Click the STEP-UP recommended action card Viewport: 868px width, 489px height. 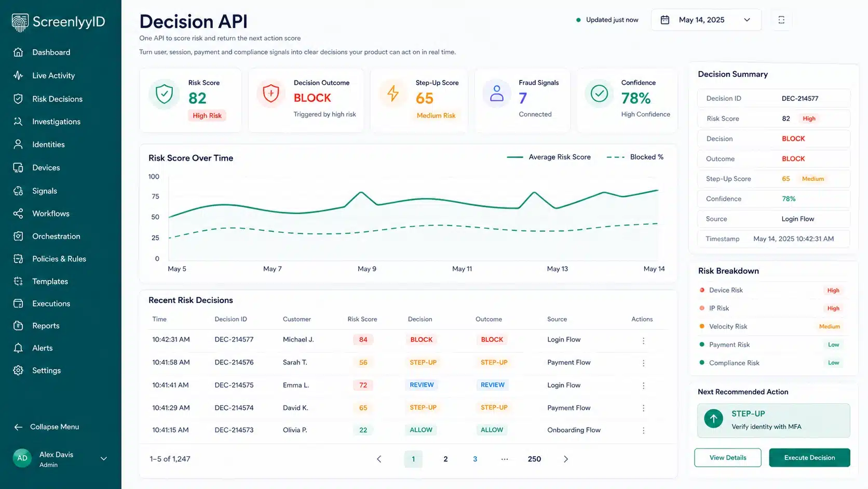click(774, 420)
